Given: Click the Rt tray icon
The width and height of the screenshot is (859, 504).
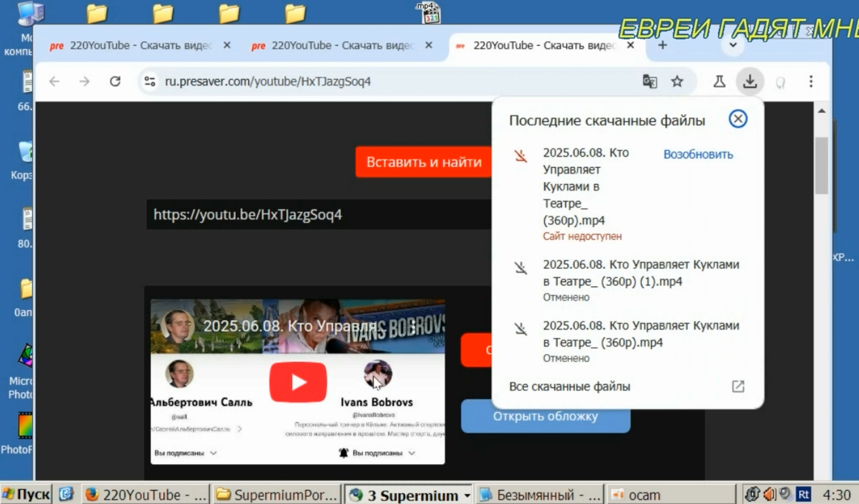Looking at the screenshot, I should click(x=803, y=494).
